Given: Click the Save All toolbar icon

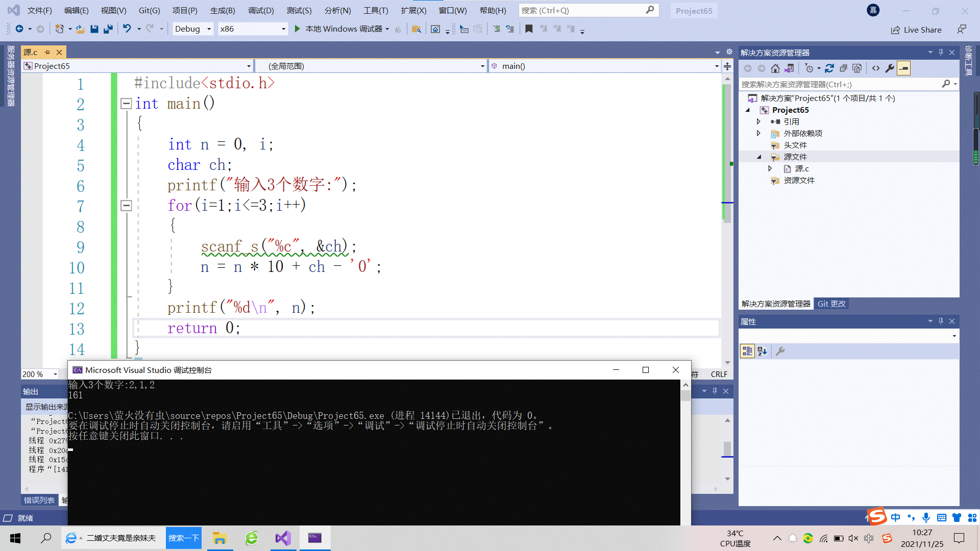Looking at the screenshot, I should pos(108,29).
